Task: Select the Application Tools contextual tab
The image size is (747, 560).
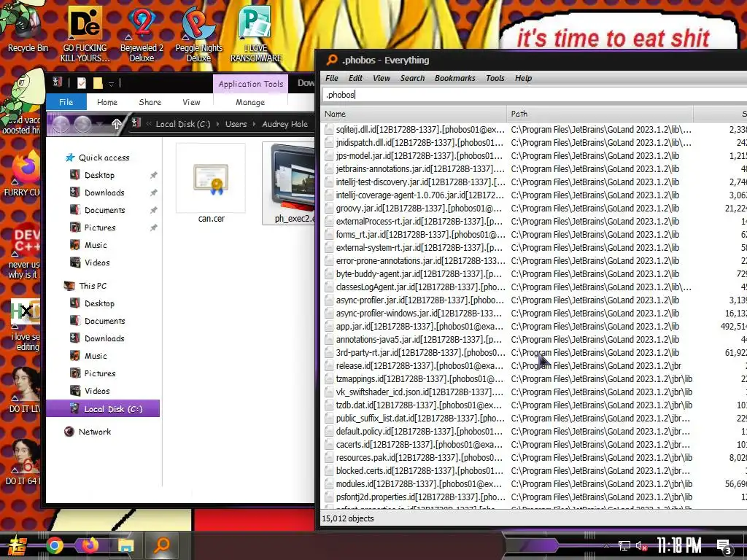Action: (251, 84)
